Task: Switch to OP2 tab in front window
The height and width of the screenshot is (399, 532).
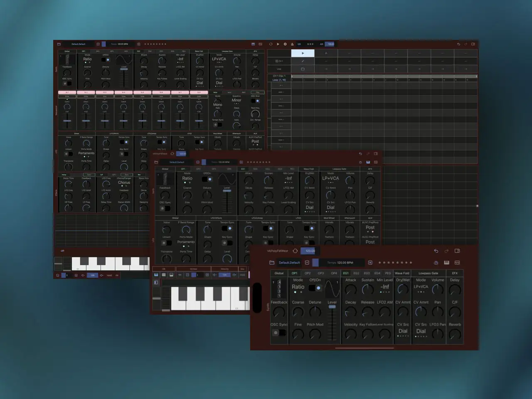Action: [308, 273]
